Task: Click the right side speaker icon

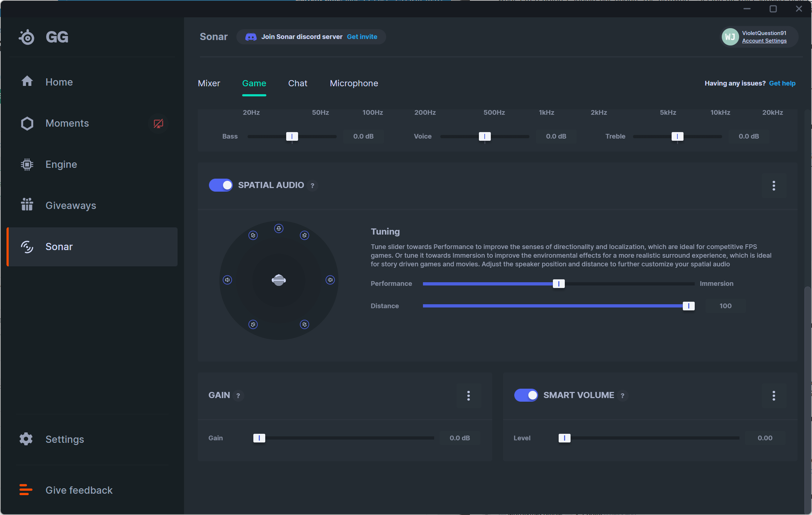Action: point(330,280)
